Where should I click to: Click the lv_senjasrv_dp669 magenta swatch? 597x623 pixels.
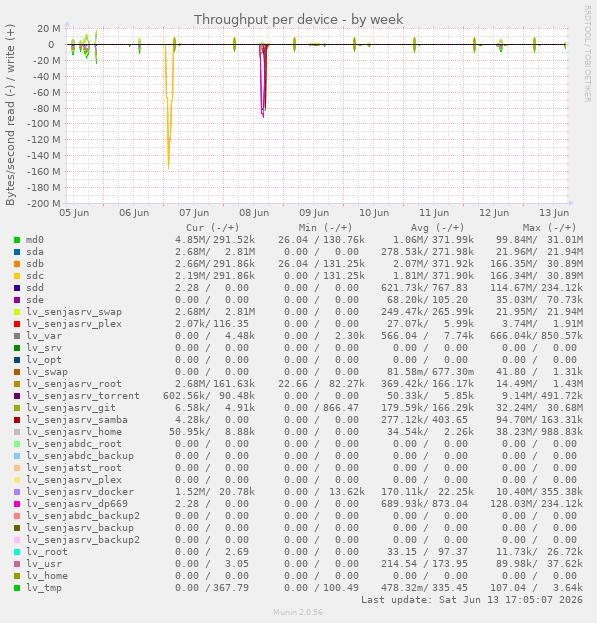17,504
